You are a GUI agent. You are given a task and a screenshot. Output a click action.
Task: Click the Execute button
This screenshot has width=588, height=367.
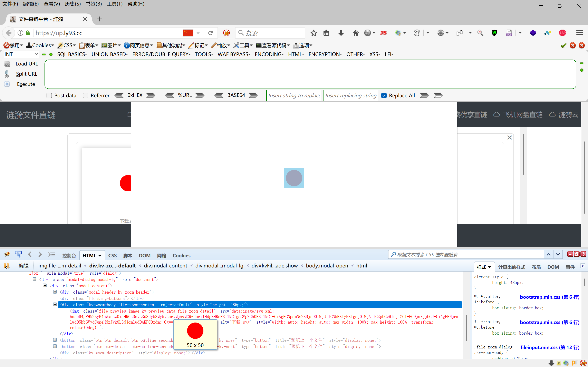pos(26,84)
